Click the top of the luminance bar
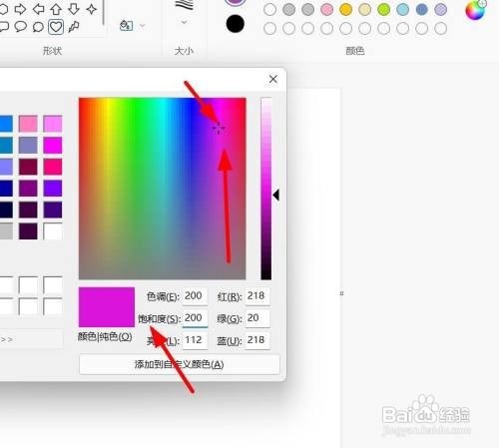 [266, 100]
